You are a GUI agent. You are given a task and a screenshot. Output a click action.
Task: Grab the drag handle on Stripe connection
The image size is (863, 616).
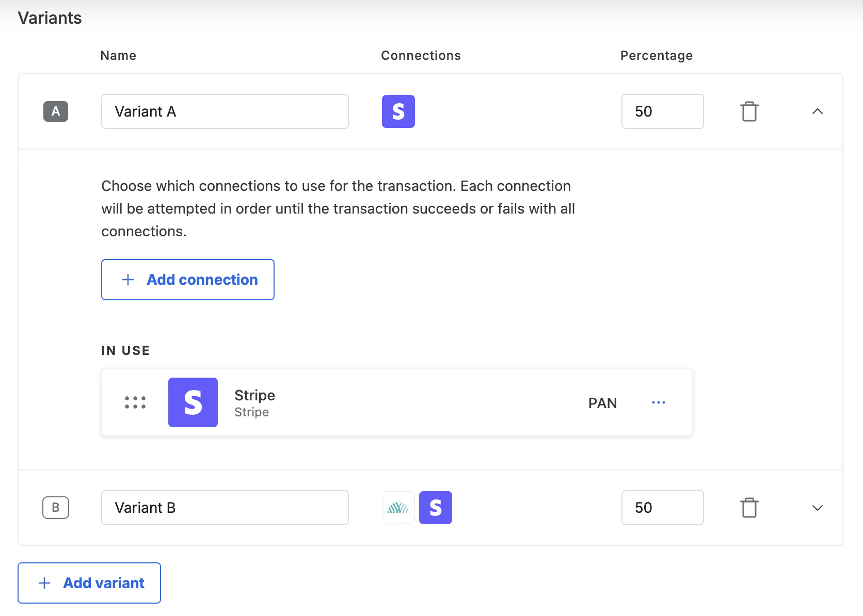[x=135, y=402]
